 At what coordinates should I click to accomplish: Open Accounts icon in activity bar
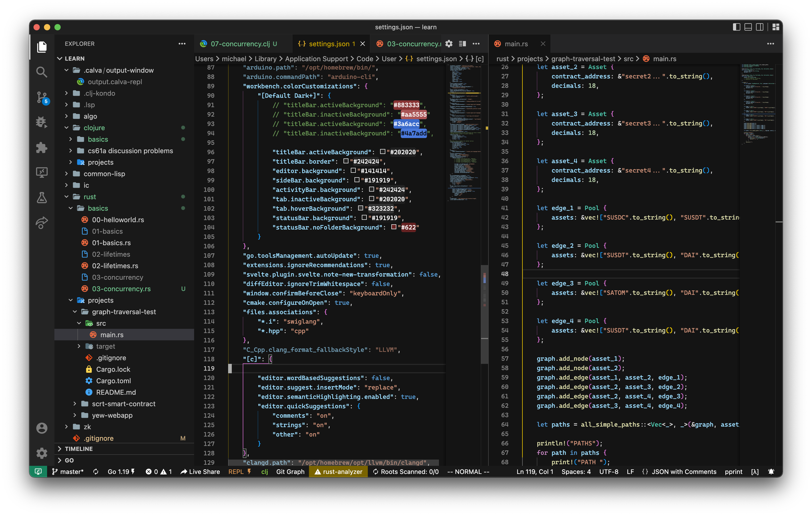click(x=42, y=428)
